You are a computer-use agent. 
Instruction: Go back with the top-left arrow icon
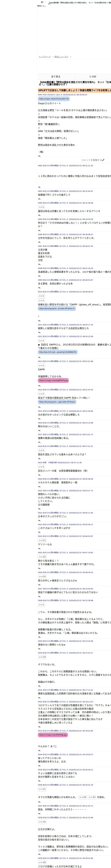(x=42, y=2)
